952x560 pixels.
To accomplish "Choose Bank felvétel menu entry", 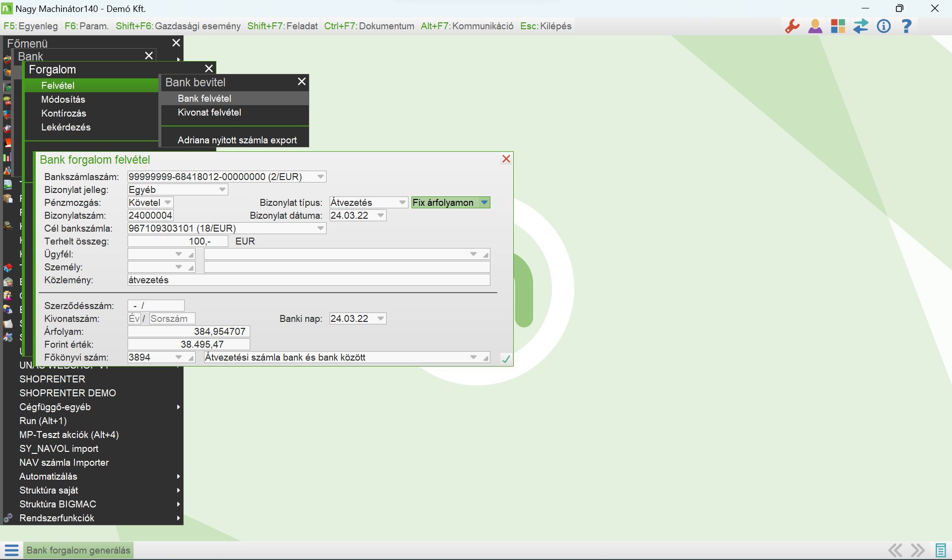I will (235, 98).
